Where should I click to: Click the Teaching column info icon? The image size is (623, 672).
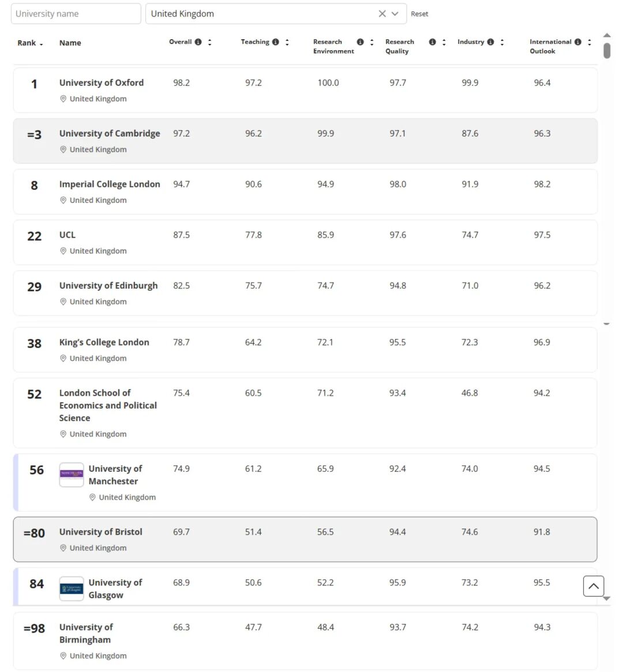(276, 42)
